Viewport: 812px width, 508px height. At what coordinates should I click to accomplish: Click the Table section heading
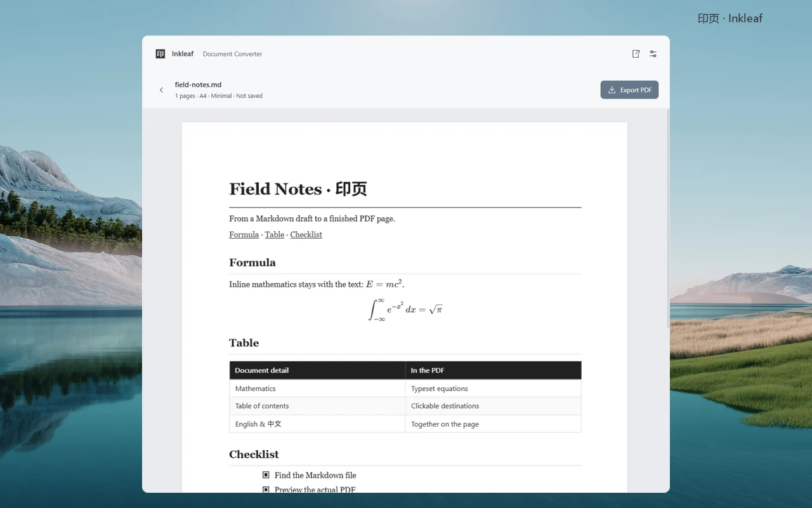[x=244, y=343]
